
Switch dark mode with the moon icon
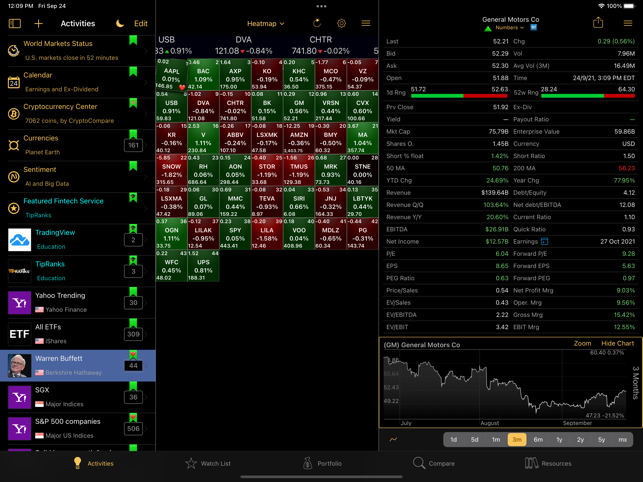120,23
